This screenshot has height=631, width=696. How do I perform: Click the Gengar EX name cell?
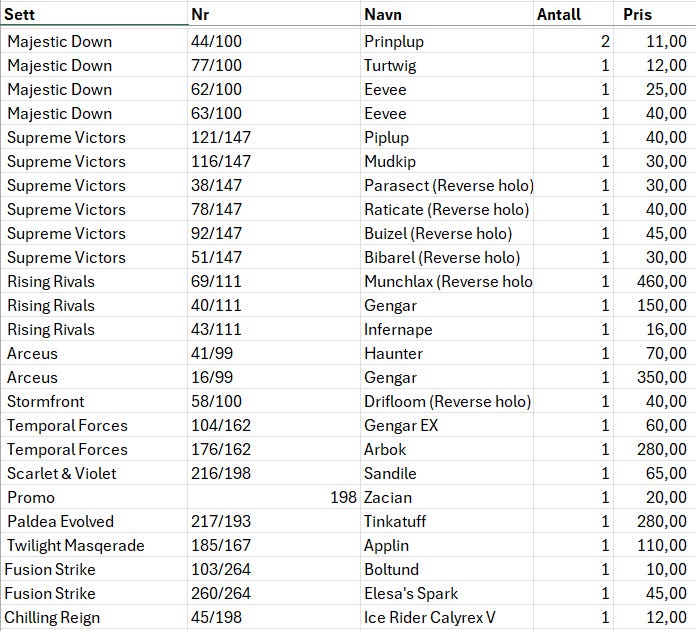(447, 425)
